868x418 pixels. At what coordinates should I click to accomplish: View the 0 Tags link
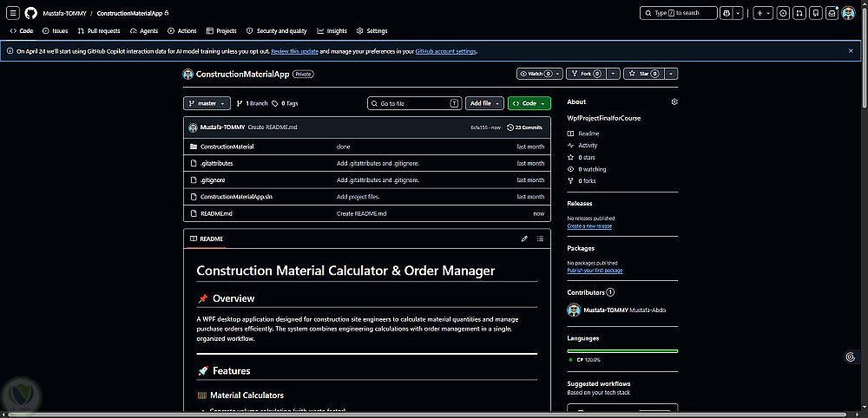click(x=285, y=103)
